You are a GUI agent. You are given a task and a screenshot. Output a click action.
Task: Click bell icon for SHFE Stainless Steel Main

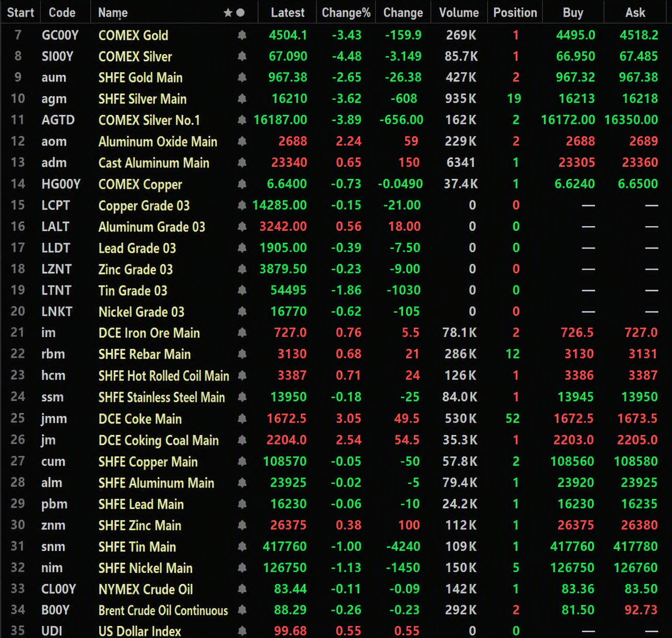242,397
